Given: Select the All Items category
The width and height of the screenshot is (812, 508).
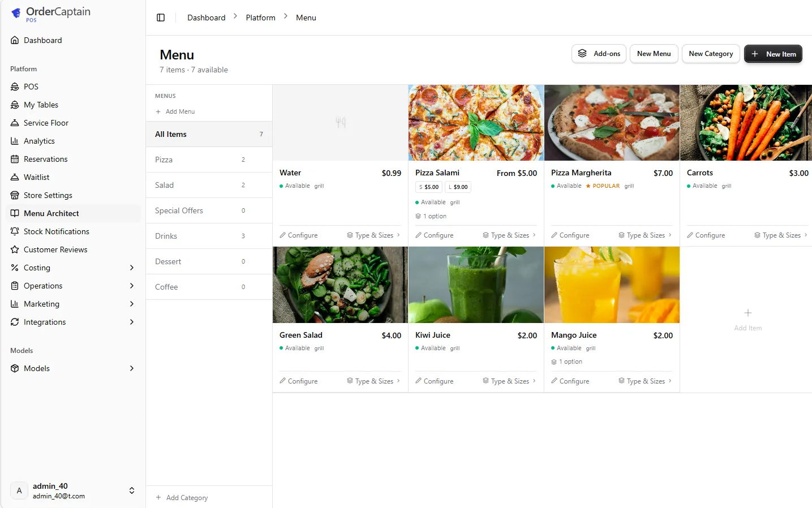Looking at the screenshot, I should pyautogui.click(x=209, y=134).
